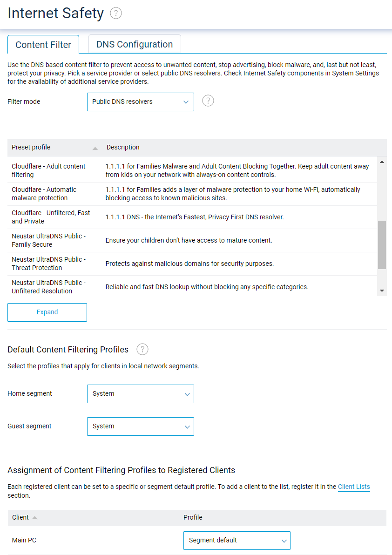The height and width of the screenshot is (555, 392).
Task: Switch to the DNS Configuration tab
Action: click(x=134, y=44)
